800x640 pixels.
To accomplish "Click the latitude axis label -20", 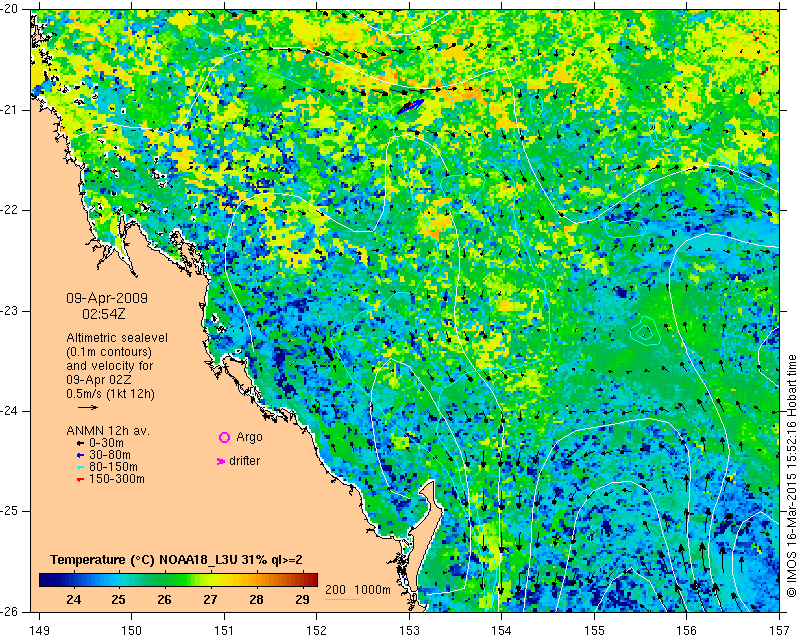I will coord(9,9).
